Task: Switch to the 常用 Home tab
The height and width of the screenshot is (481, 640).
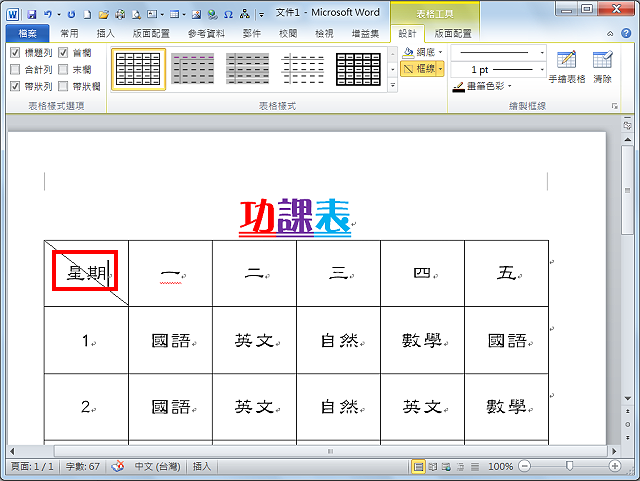Action: coord(69,33)
